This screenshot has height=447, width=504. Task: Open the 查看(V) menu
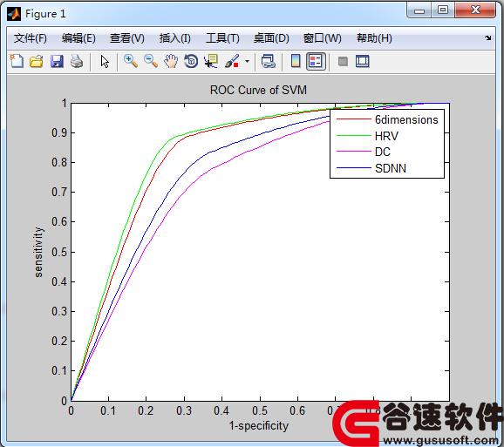click(x=127, y=38)
